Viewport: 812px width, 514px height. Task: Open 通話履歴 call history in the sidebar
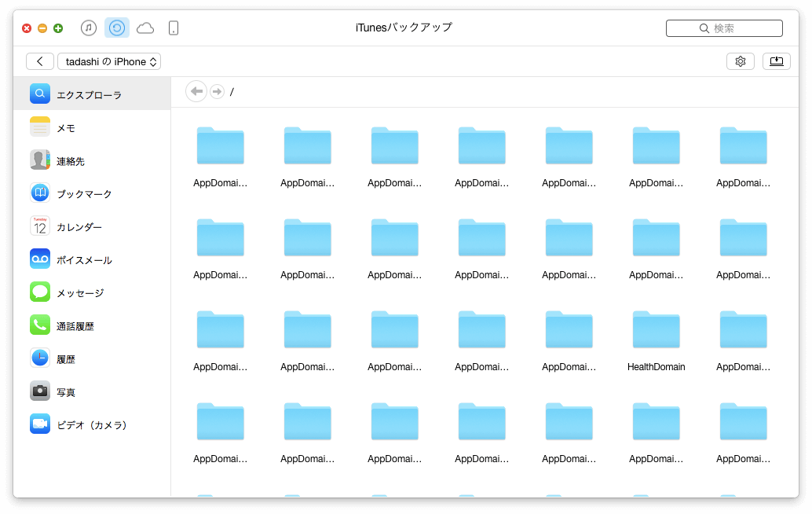92,326
